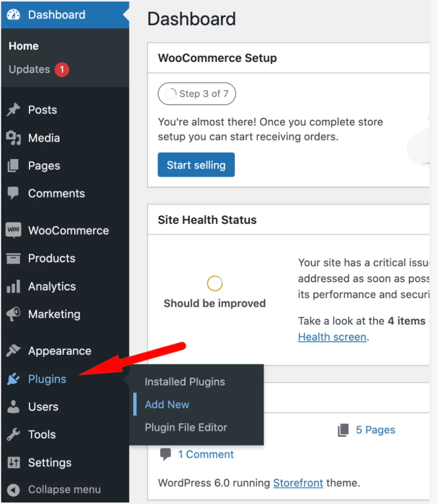The height and width of the screenshot is (504, 438).
Task: Click the Collapse menu arrow icon
Action: (x=13, y=490)
